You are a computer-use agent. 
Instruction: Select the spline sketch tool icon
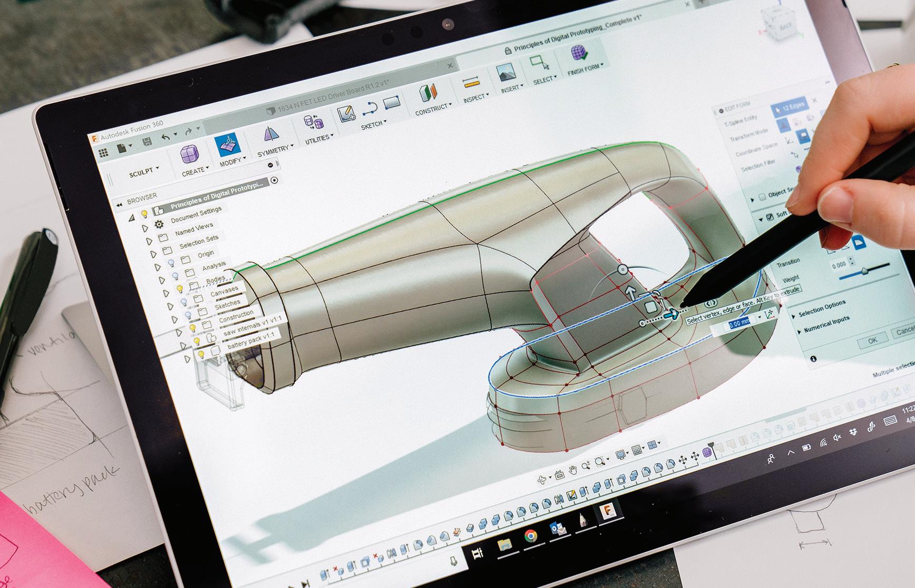click(x=370, y=109)
